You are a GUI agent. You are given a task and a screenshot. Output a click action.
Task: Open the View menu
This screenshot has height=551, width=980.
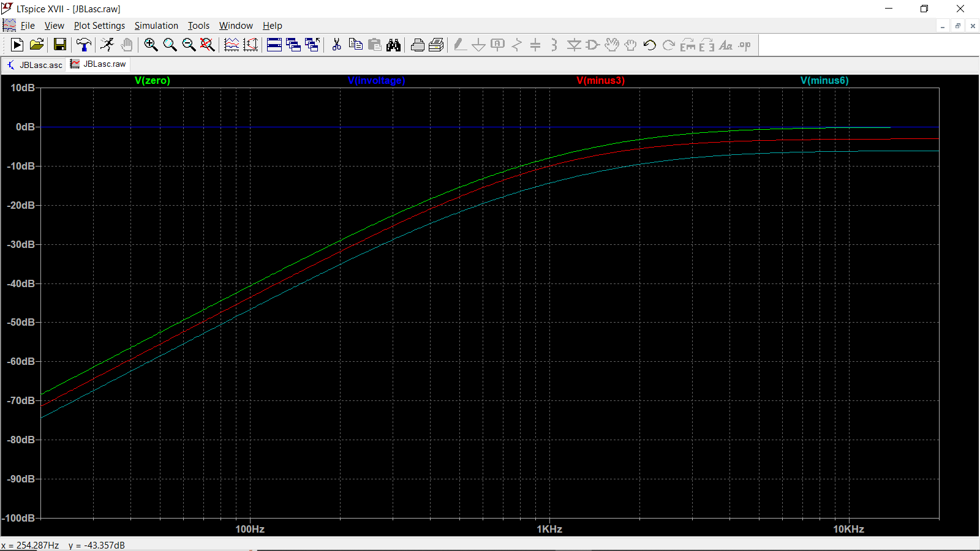point(54,26)
